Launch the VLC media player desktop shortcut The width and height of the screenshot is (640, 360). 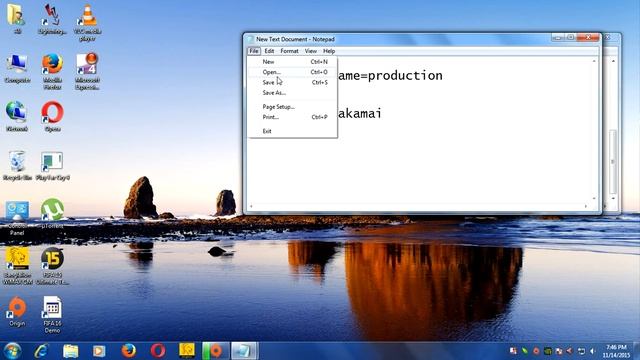(x=87, y=22)
